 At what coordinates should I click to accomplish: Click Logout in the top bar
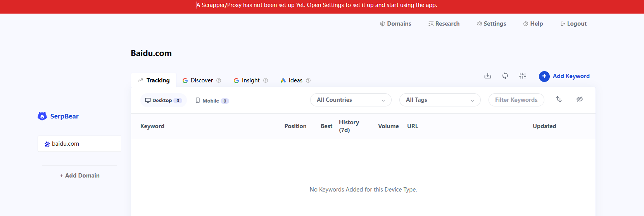573,24
